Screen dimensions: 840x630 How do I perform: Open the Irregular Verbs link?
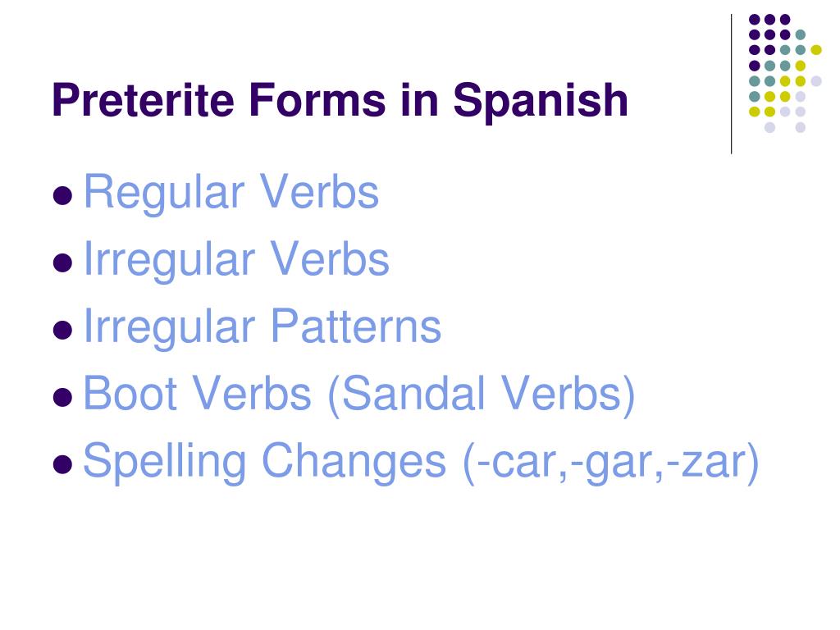236,260
